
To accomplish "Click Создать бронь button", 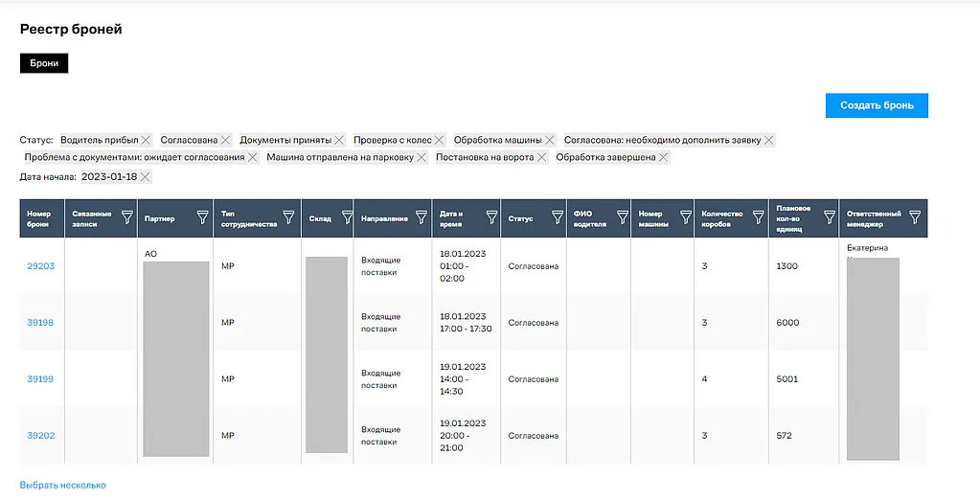I will click(x=877, y=105).
